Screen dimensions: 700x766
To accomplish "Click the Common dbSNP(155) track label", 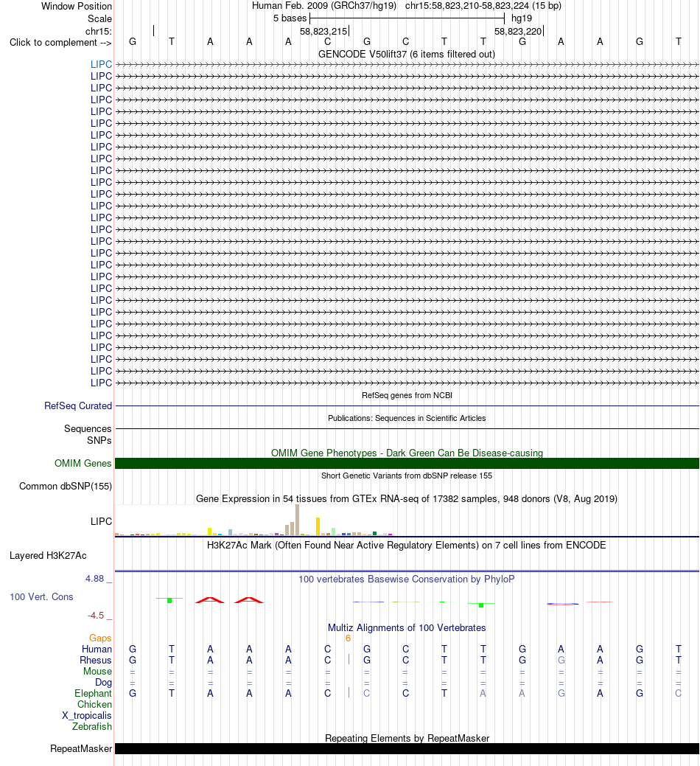I will pyautogui.click(x=66, y=487).
